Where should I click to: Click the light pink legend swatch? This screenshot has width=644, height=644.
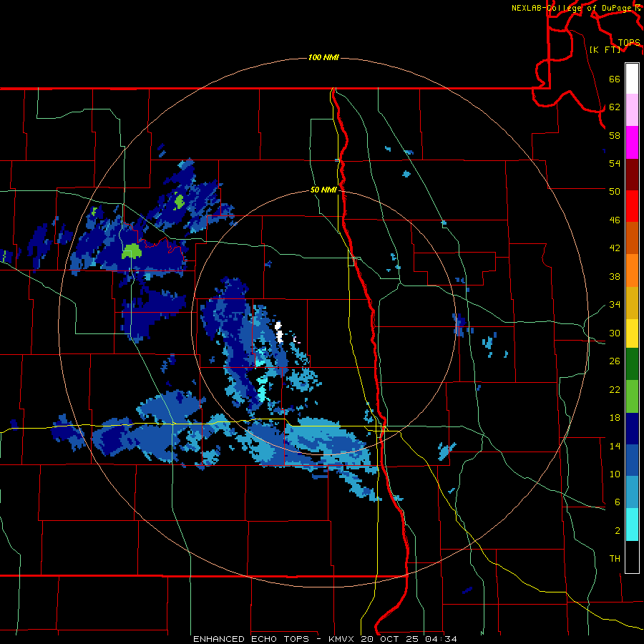click(632, 110)
